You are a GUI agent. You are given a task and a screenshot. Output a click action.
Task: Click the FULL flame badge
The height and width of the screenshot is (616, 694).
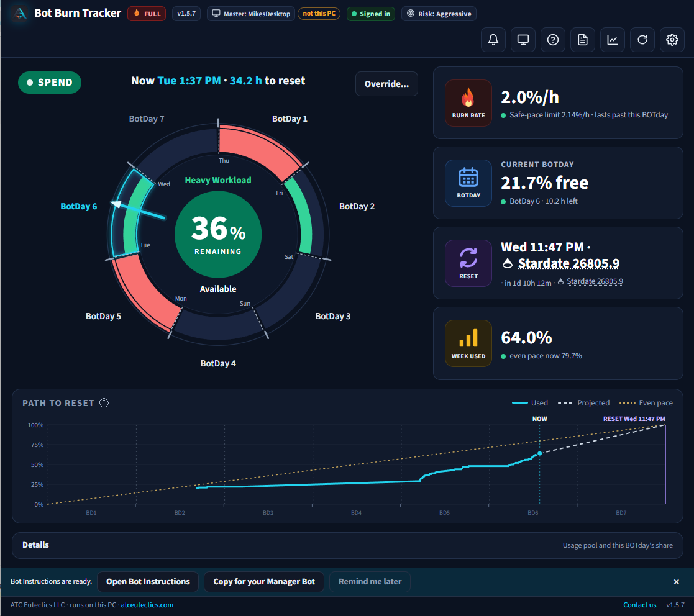(147, 14)
